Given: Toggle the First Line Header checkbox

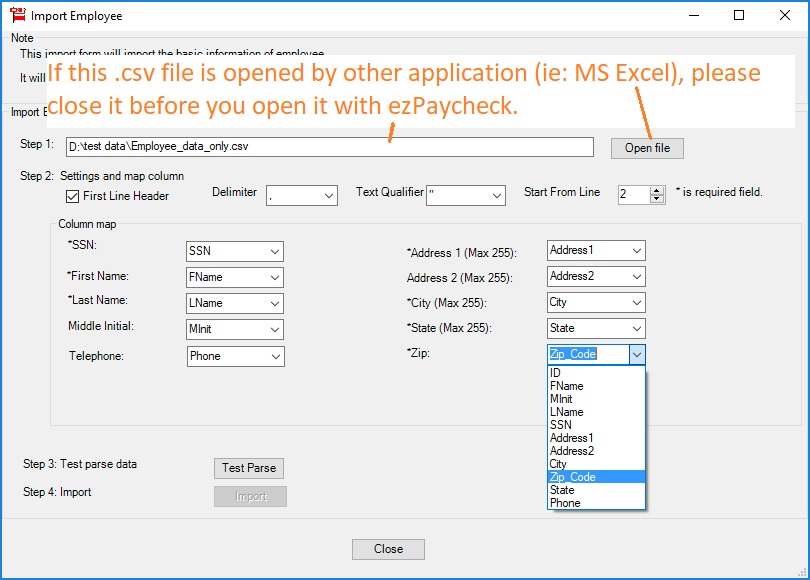Looking at the screenshot, I should point(72,197).
